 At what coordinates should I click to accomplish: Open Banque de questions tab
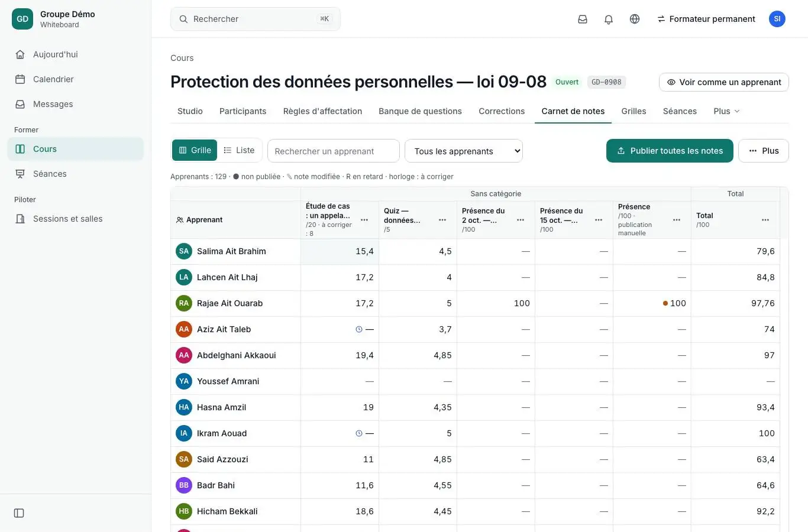click(x=420, y=111)
